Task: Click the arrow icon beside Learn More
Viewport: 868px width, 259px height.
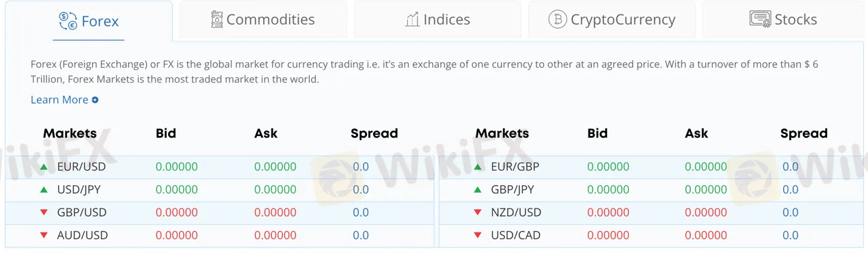Action: pos(95,100)
